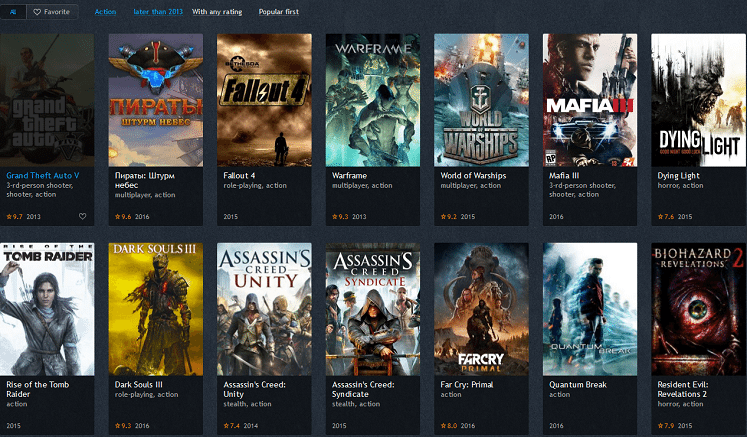The height and width of the screenshot is (437, 747).
Task: Click the 9.7 star rating on Grand Theft Auto V
Action: pos(14,216)
